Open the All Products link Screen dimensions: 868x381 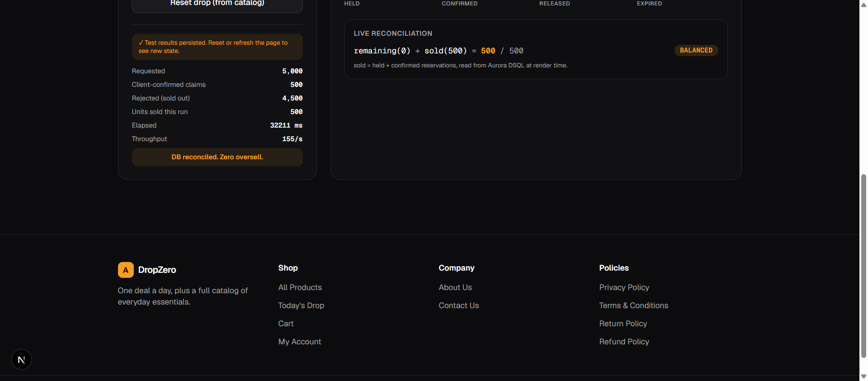click(x=300, y=287)
